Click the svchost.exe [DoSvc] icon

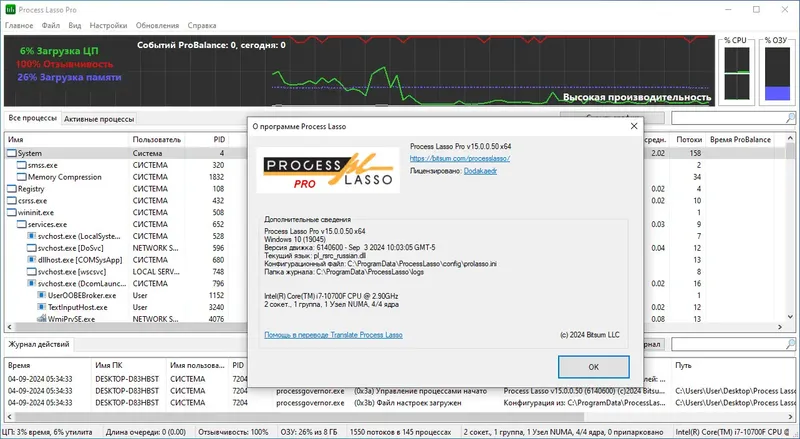pyautogui.click(x=32, y=248)
